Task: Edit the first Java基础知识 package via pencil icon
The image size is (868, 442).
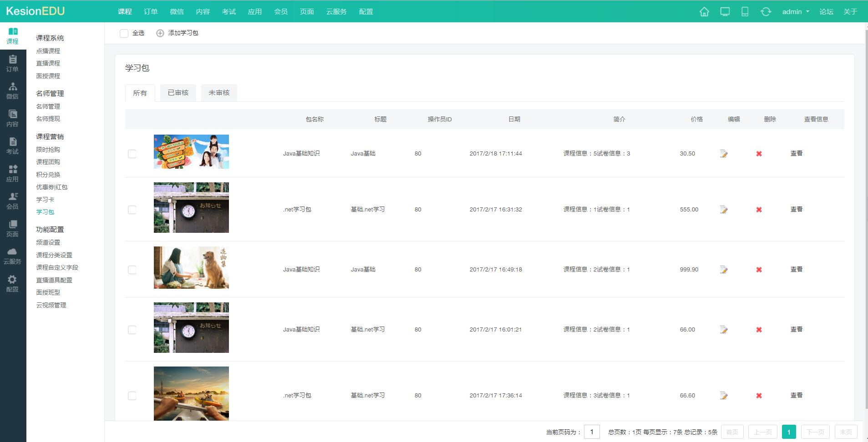Action: 724,154
